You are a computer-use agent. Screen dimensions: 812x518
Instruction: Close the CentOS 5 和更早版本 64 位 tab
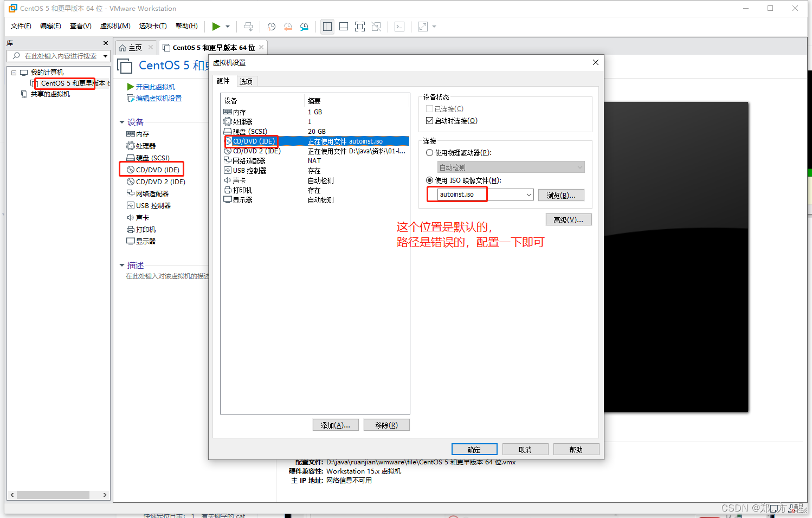tap(261, 47)
